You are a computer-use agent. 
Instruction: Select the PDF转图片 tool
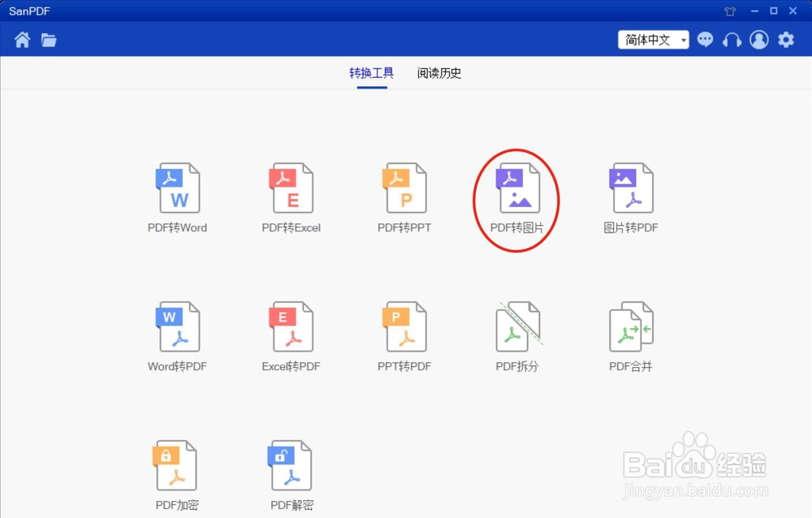pos(517,198)
